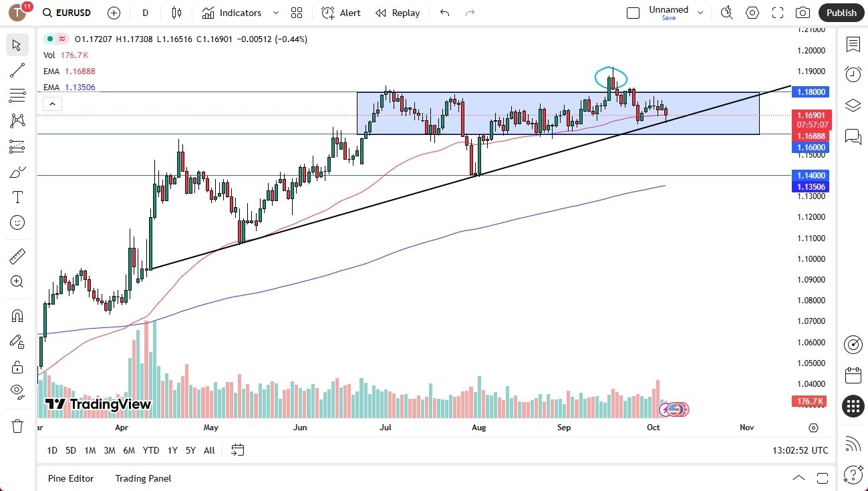
Task: Click the Publish button
Action: (841, 12)
